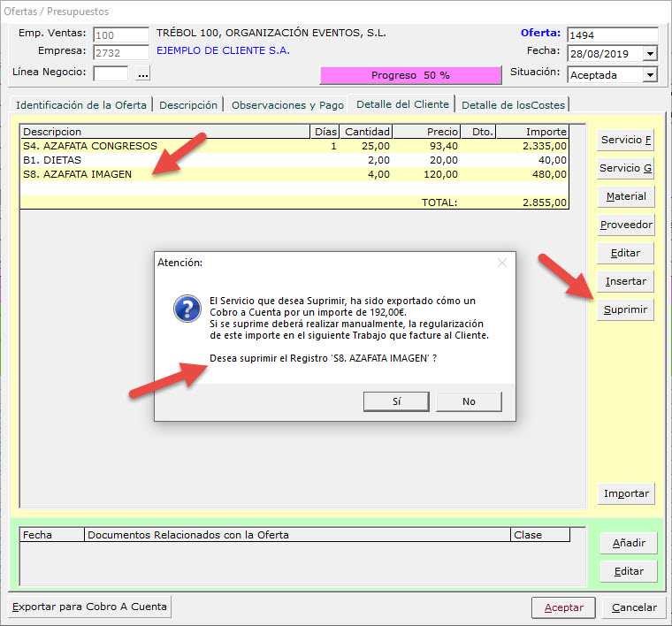Focus the Emp. Ventas field
This screenshot has height=626, width=672.
click(x=121, y=35)
